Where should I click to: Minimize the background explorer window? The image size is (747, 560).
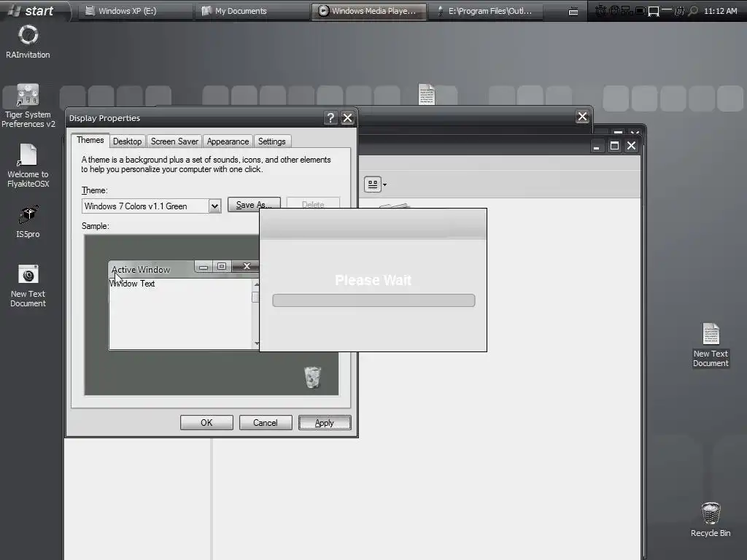(597, 146)
